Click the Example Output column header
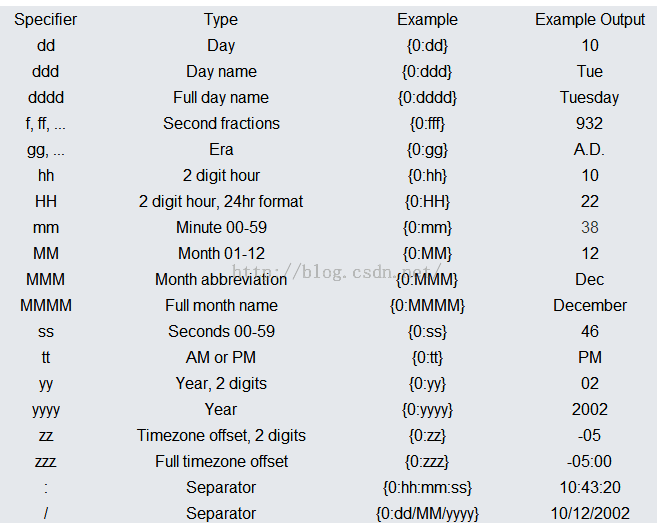 pyautogui.click(x=590, y=20)
